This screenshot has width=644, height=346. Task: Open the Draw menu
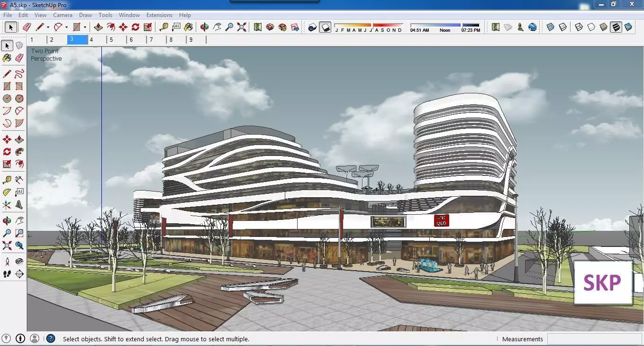(x=85, y=15)
